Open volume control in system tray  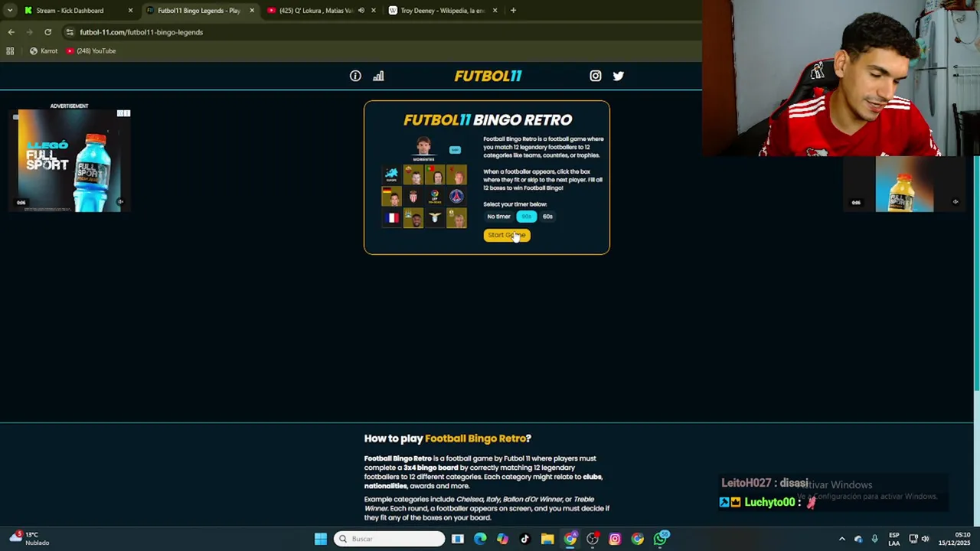(x=925, y=539)
